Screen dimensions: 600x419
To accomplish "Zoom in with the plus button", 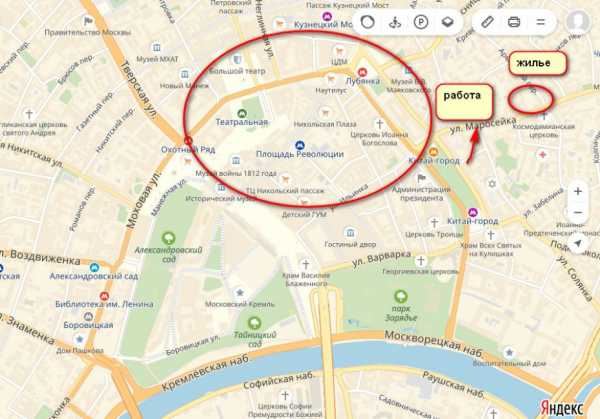I will tap(578, 191).
